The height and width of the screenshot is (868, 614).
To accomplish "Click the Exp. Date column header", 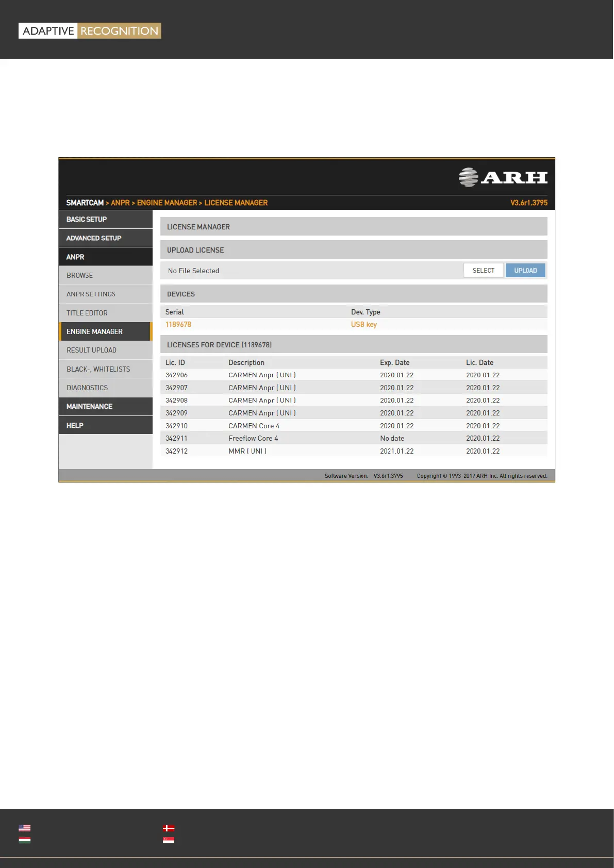I will pos(395,362).
